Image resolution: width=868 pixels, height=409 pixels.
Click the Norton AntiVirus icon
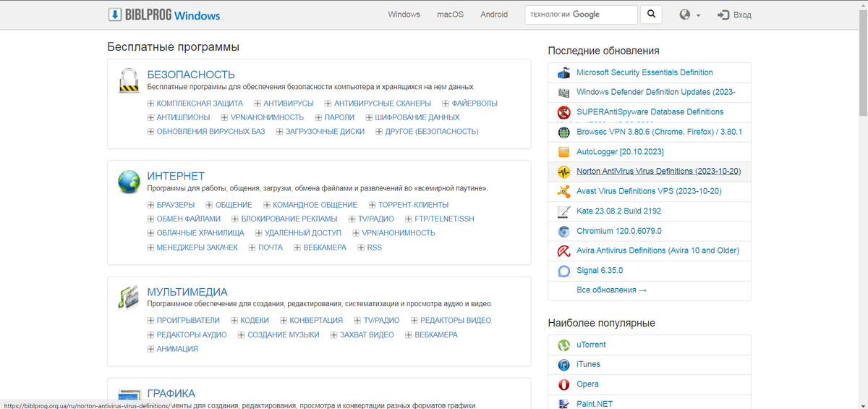point(564,172)
